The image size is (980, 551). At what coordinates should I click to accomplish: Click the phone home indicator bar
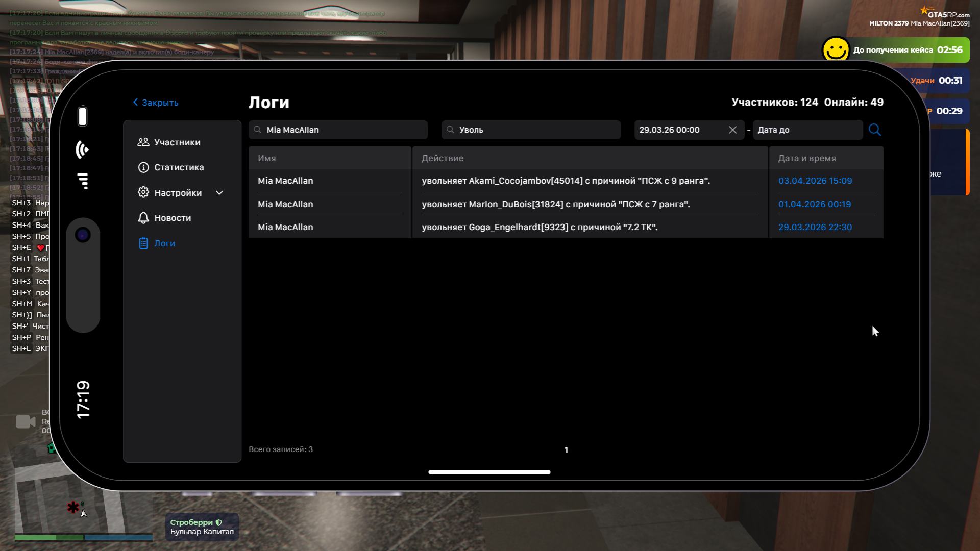tap(489, 472)
